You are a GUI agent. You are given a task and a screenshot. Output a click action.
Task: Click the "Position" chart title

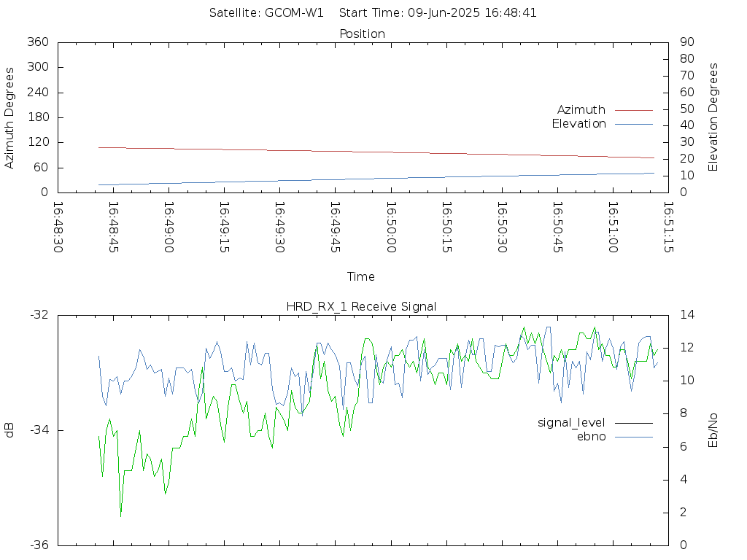click(x=362, y=34)
